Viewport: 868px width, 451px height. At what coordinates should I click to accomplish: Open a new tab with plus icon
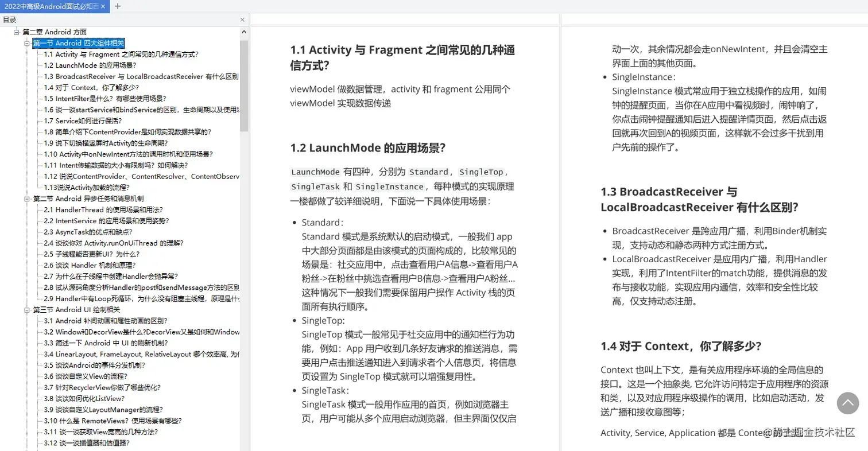(118, 6)
